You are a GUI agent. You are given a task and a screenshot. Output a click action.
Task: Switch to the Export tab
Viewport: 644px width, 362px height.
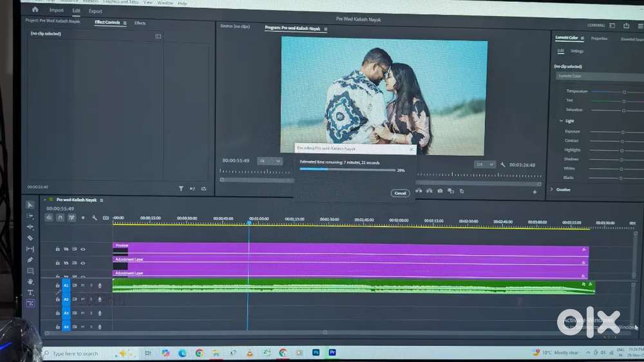click(x=95, y=11)
